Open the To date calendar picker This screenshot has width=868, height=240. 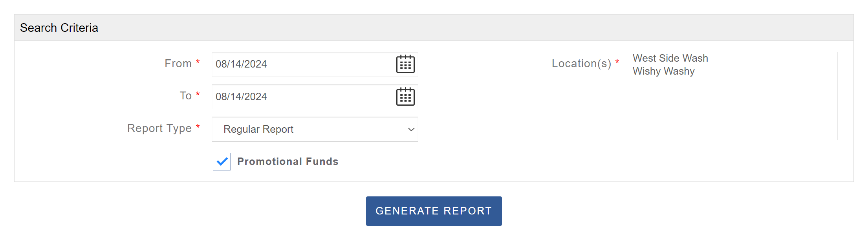tap(405, 97)
